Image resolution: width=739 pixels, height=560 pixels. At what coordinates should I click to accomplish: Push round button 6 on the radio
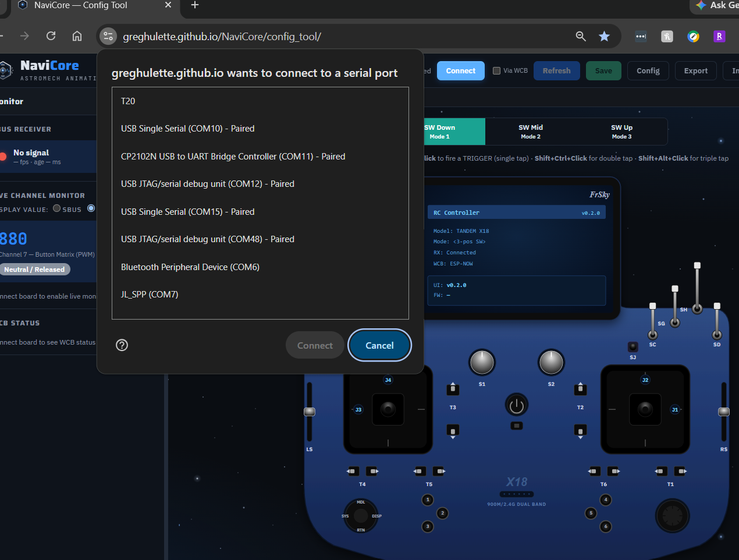[x=606, y=526]
